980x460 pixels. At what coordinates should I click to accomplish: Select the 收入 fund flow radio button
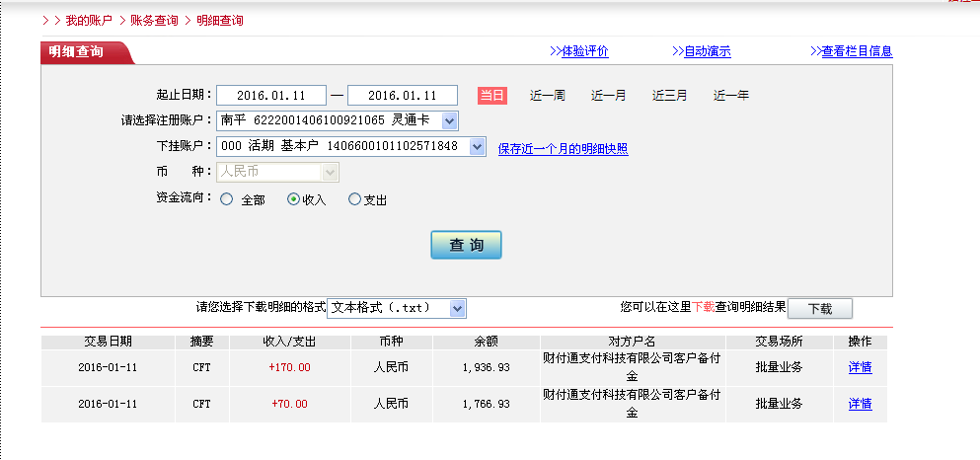(293, 199)
